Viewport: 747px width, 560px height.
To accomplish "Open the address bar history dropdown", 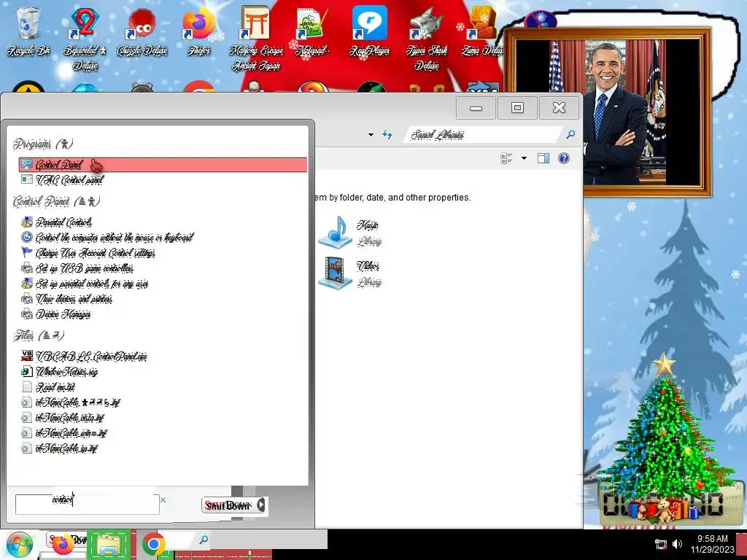I will point(371,135).
